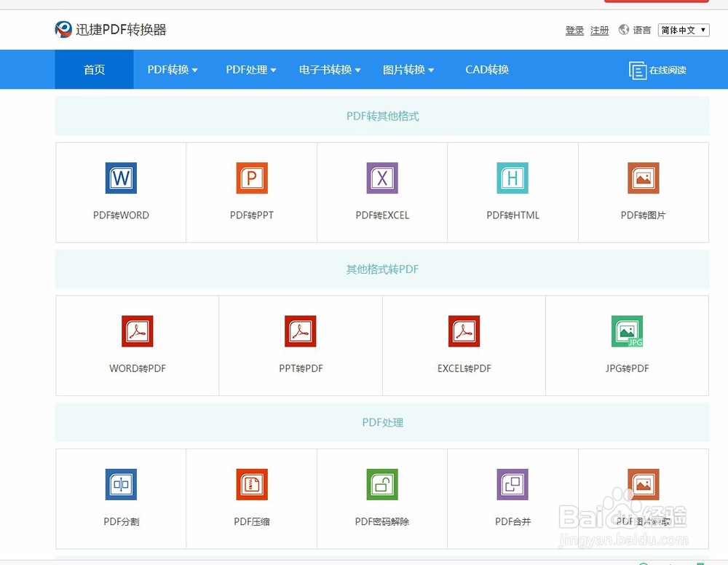Expand the 图片转换 menu
This screenshot has height=565, width=728.
click(x=408, y=70)
